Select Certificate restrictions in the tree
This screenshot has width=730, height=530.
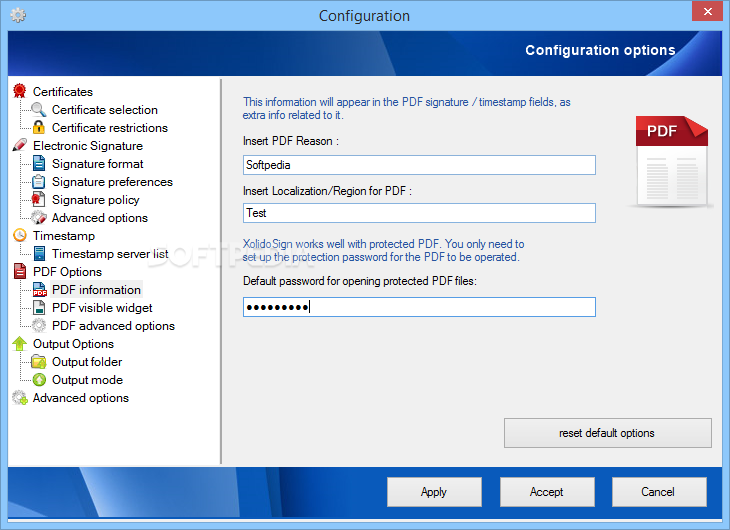coord(110,128)
